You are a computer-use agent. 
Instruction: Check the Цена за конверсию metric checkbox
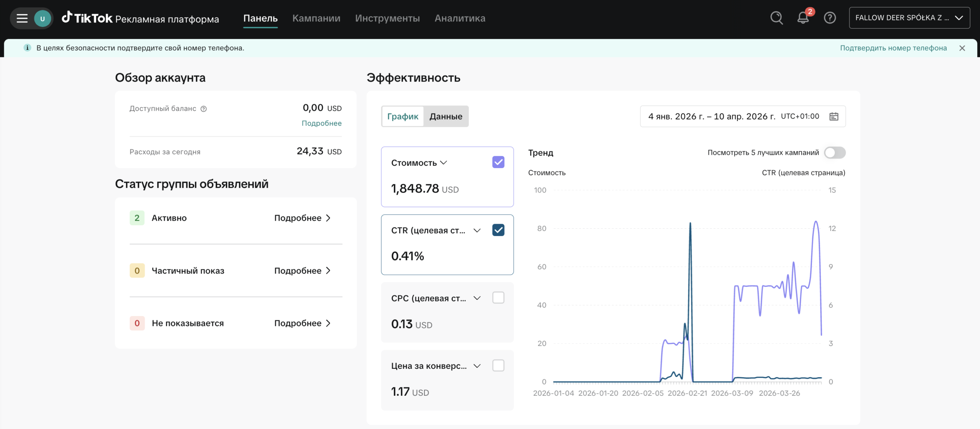pos(498,365)
